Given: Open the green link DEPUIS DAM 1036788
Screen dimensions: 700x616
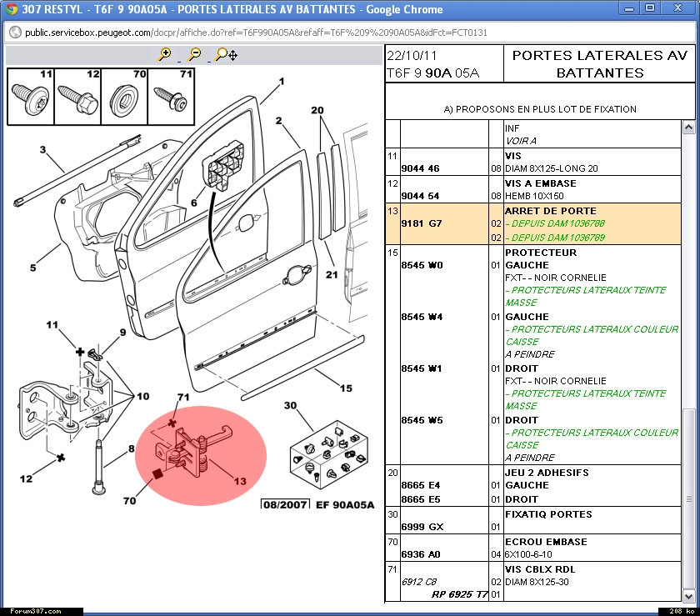Looking at the screenshot, I should 557,224.
